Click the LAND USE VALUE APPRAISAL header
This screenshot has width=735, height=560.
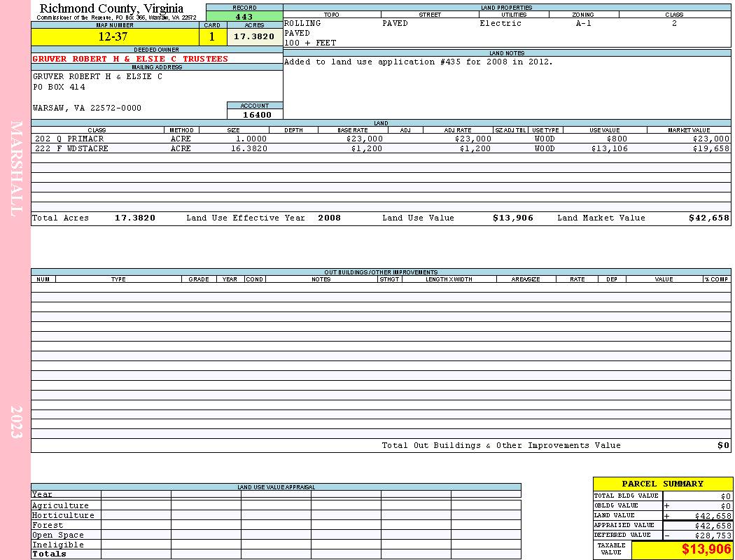click(276, 487)
